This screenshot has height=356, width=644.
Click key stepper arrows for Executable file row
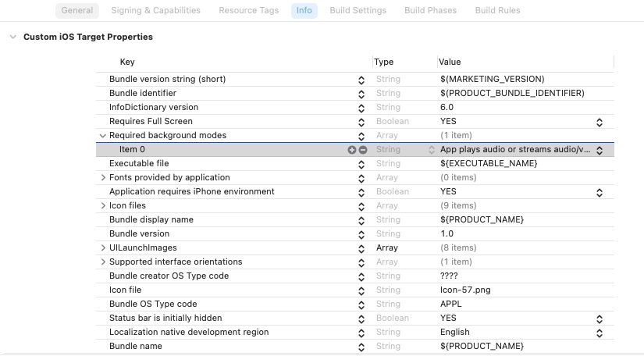tap(361, 164)
